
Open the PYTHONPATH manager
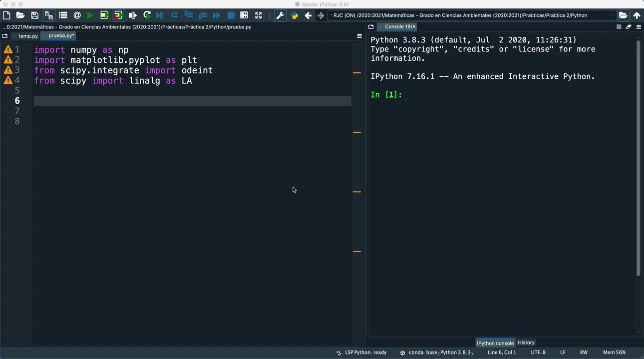tap(295, 15)
